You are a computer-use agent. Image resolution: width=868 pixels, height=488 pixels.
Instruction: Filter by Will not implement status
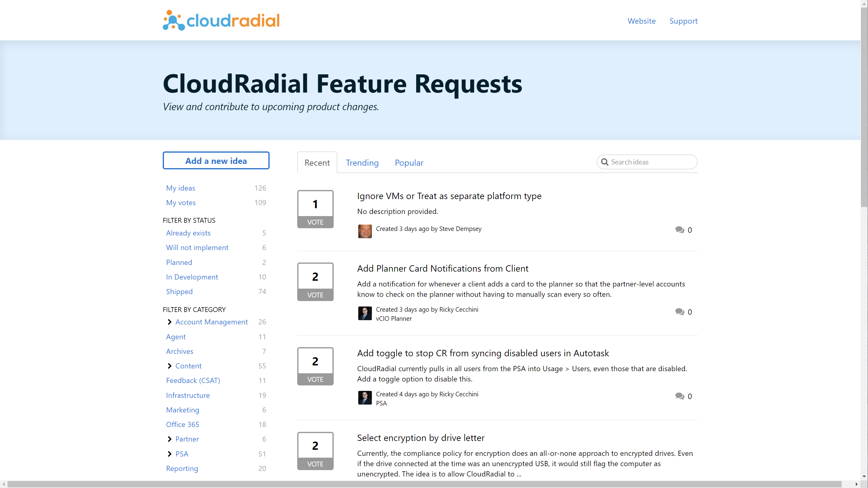point(197,248)
